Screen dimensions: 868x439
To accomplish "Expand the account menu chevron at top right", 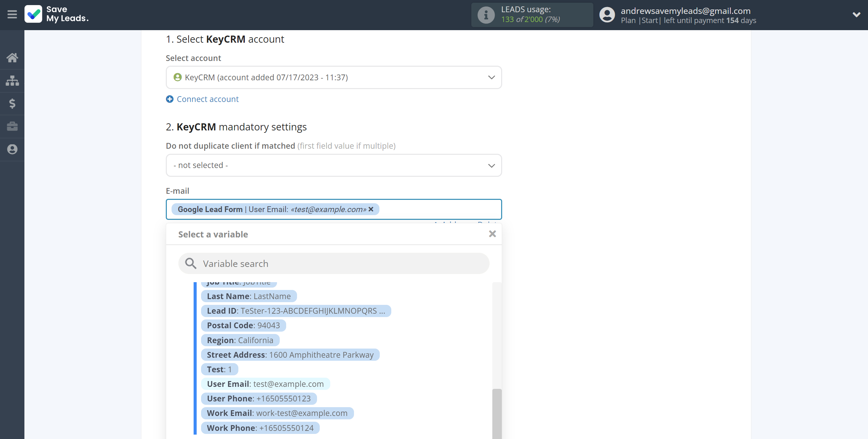I will click(856, 15).
